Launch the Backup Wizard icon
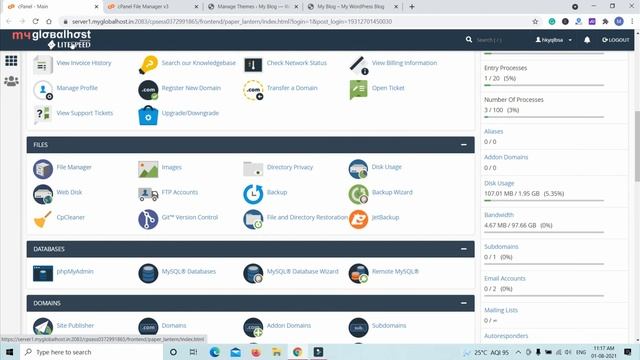The image size is (640, 360). pos(358,194)
